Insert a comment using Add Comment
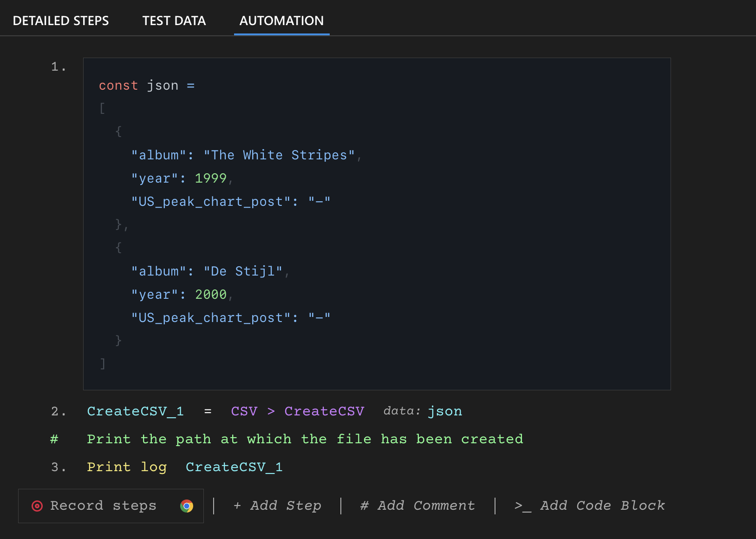Image resolution: width=756 pixels, height=539 pixels. [417, 506]
